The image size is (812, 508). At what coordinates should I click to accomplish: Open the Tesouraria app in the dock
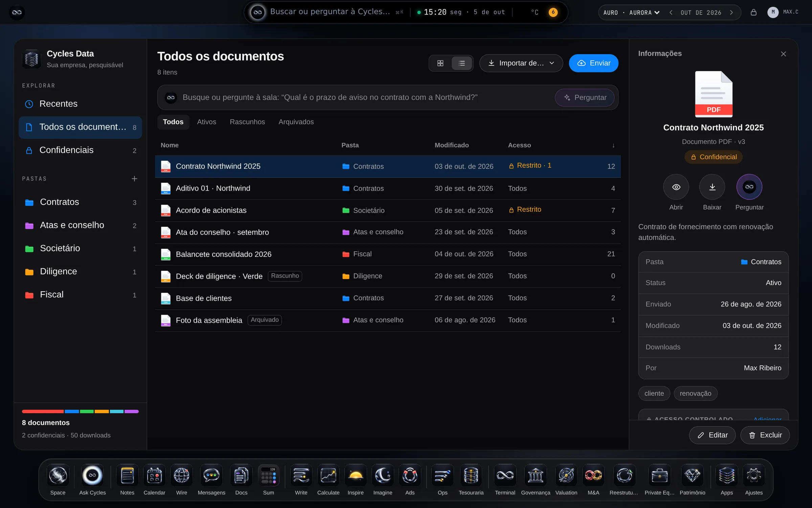click(471, 475)
